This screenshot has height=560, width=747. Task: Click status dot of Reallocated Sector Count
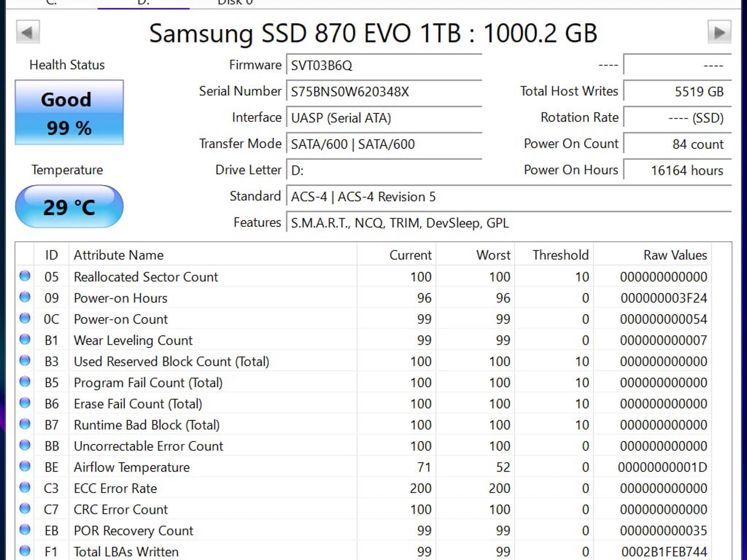pyautogui.click(x=25, y=276)
